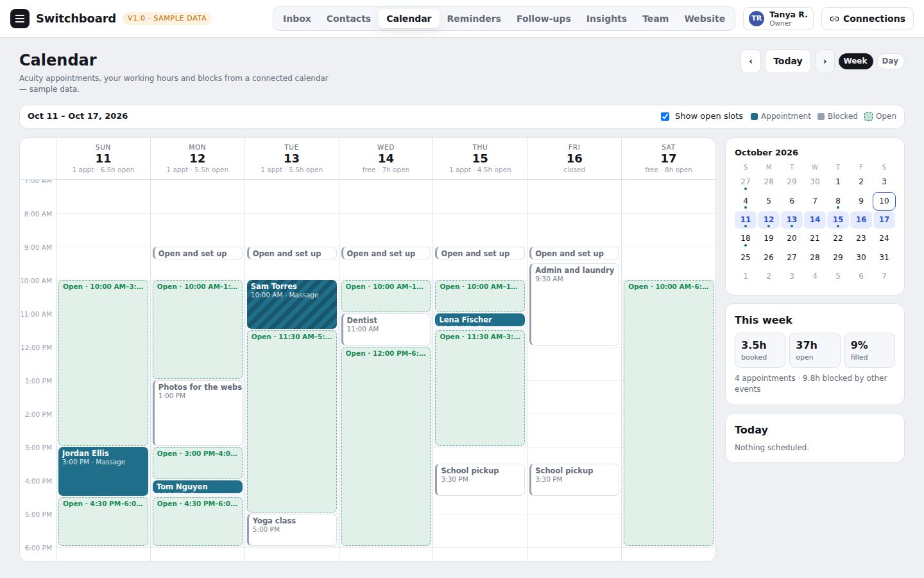This screenshot has height=578, width=924.
Task: Open the Team tab
Action: pos(655,19)
